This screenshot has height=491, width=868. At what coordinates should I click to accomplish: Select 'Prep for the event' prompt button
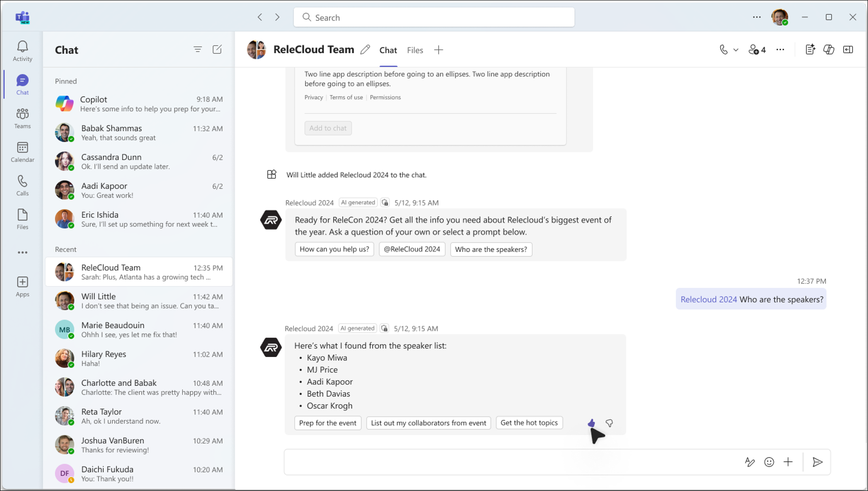click(328, 422)
